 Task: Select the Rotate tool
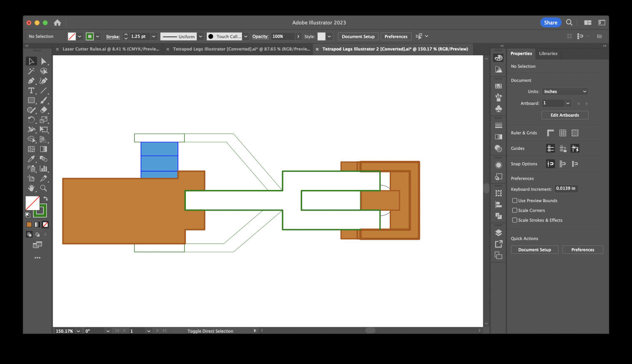click(x=31, y=120)
